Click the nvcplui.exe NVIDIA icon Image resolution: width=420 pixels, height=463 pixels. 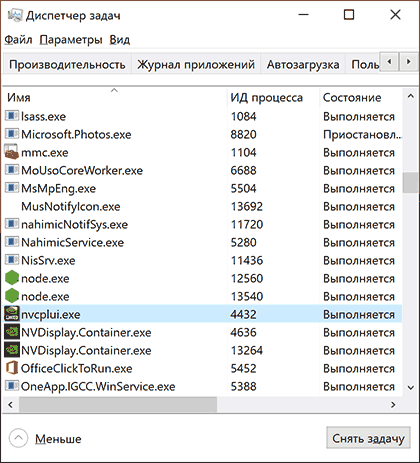click(12, 314)
